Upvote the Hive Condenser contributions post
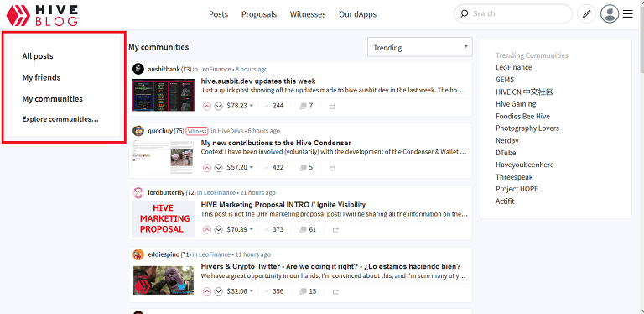Image resolution: width=644 pixels, height=314 pixels. tap(207, 168)
